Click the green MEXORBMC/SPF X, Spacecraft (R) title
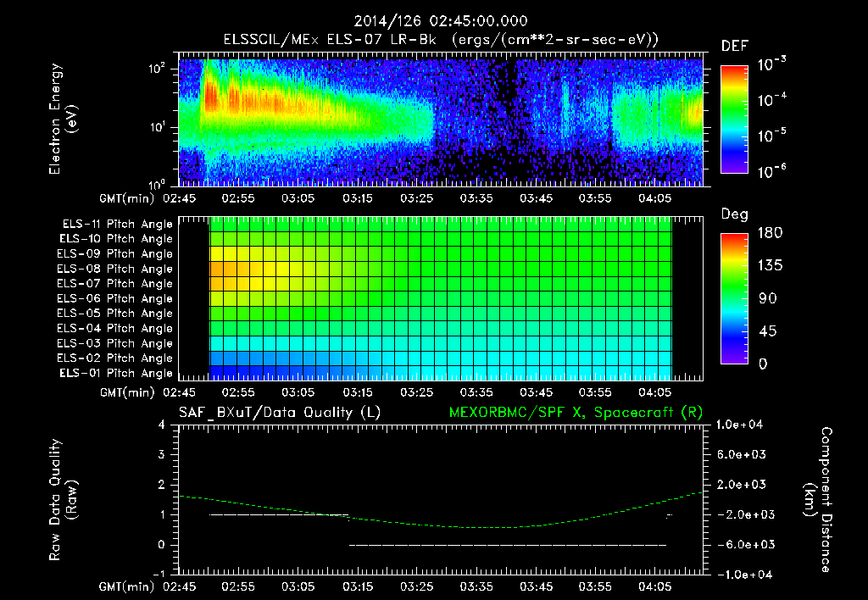868x600 pixels. click(x=576, y=413)
